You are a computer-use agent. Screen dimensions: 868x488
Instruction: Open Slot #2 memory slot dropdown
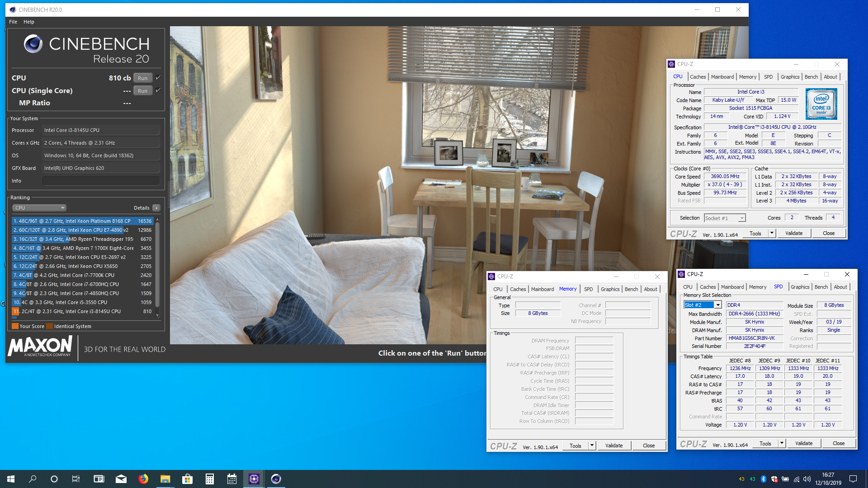click(703, 305)
